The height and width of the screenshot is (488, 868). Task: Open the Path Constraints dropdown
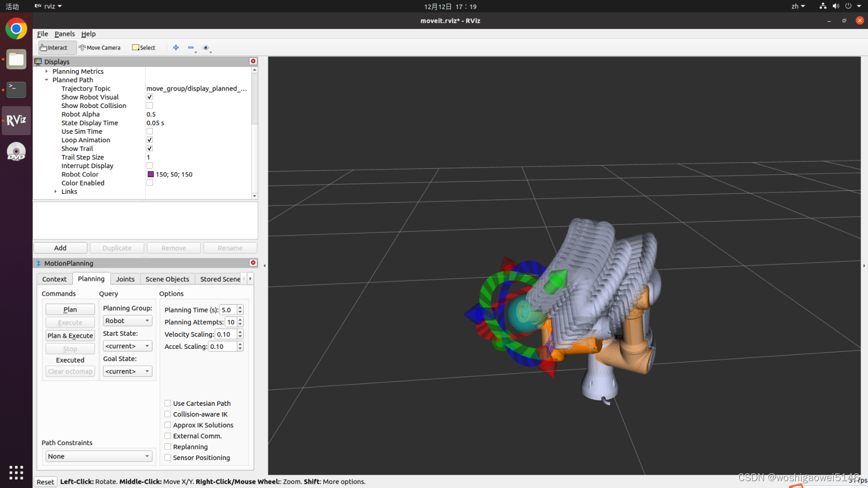(x=99, y=456)
